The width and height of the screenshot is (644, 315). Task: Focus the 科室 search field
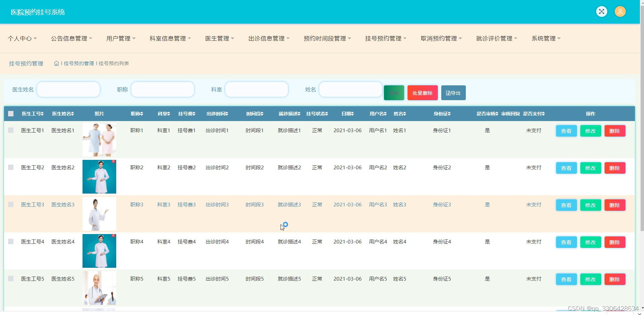pos(257,89)
